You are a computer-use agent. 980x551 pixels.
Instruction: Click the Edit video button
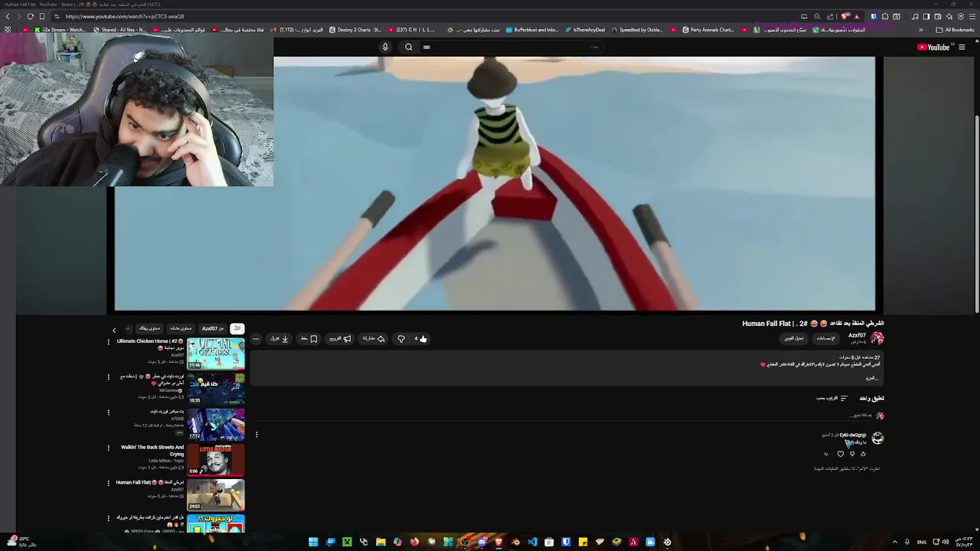click(x=794, y=338)
